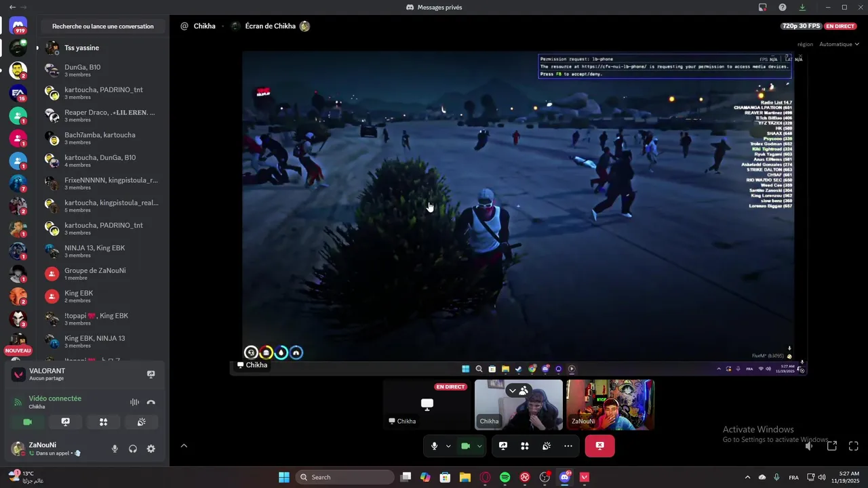The height and width of the screenshot is (488, 868).
Task: Deafen audio with headphones icon
Action: coord(133,449)
